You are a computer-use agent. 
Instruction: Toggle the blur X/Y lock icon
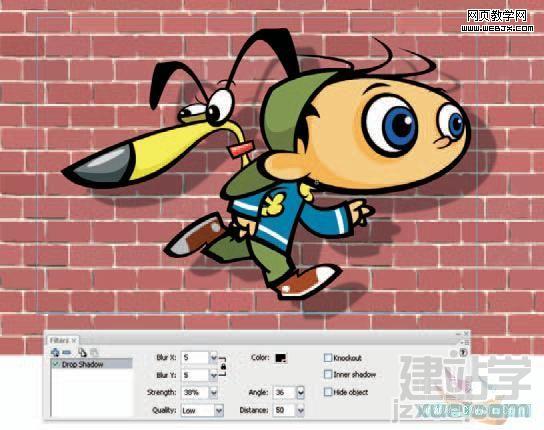click(x=223, y=366)
